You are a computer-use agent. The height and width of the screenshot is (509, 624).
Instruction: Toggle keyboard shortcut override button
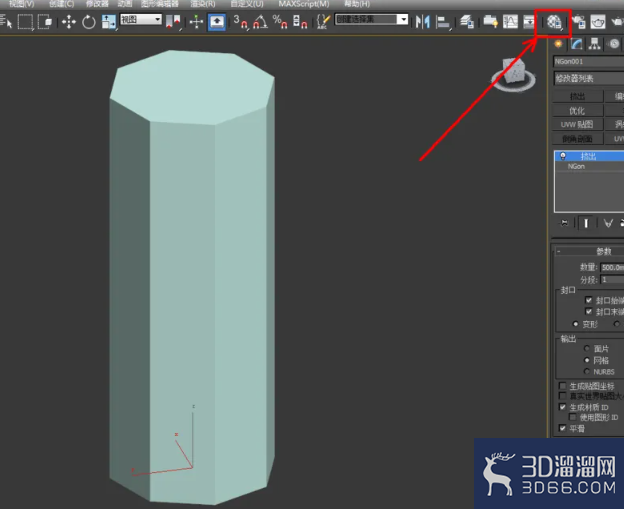pos(217,21)
